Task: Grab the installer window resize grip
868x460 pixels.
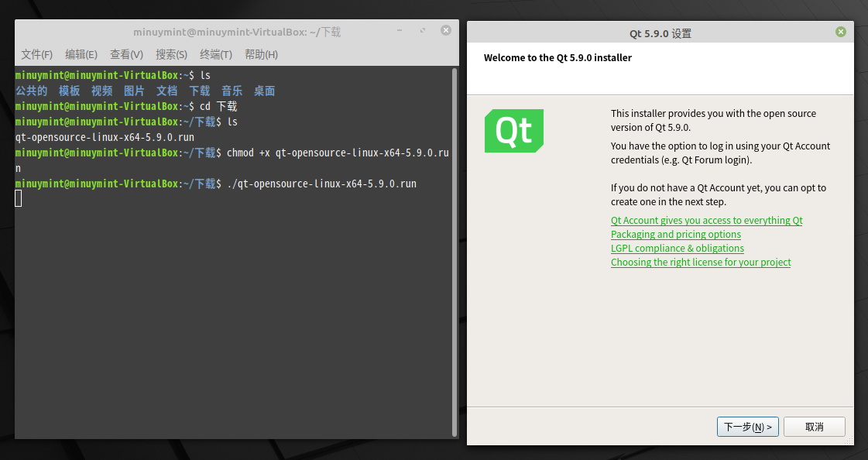Action: (x=849, y=441)
